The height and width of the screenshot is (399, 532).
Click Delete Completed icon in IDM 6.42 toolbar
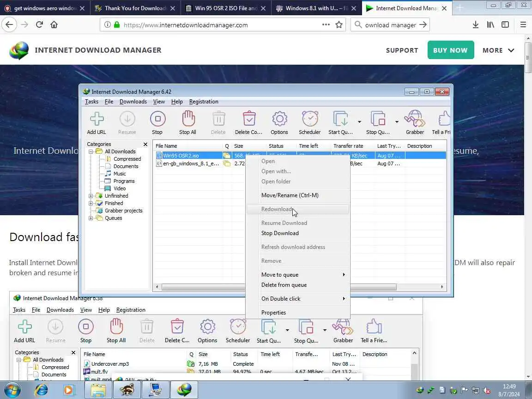point(249,119)
